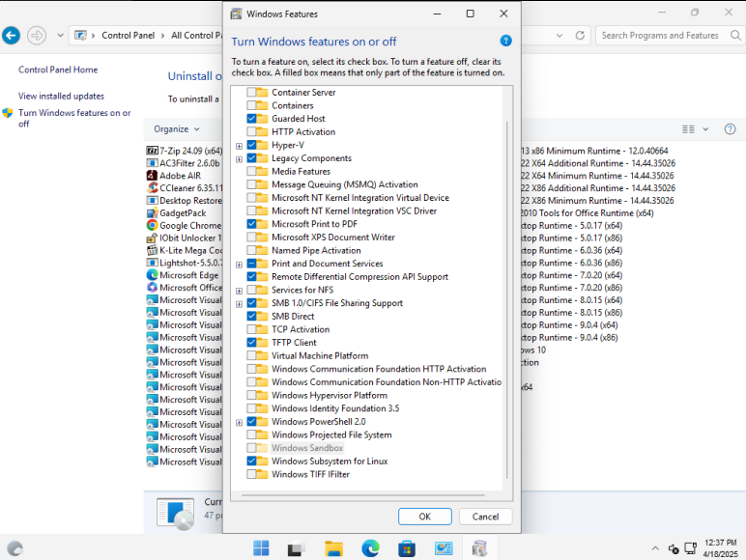Image resolution: width=746 pixels, height=560 pixels.
Task: Open the address bar history dropdown
Action: 559,35
